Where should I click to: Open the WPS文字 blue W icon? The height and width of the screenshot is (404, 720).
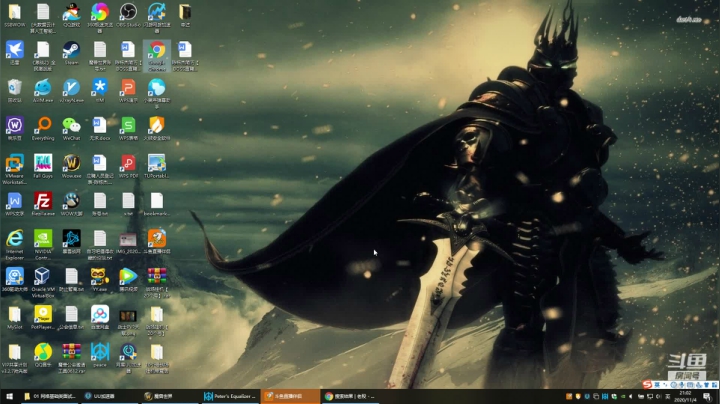(x=14, y=204)
